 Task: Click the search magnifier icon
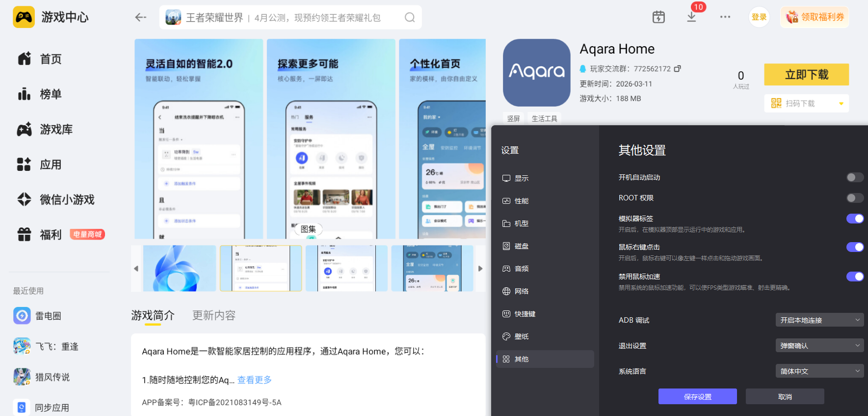point(410,18)
